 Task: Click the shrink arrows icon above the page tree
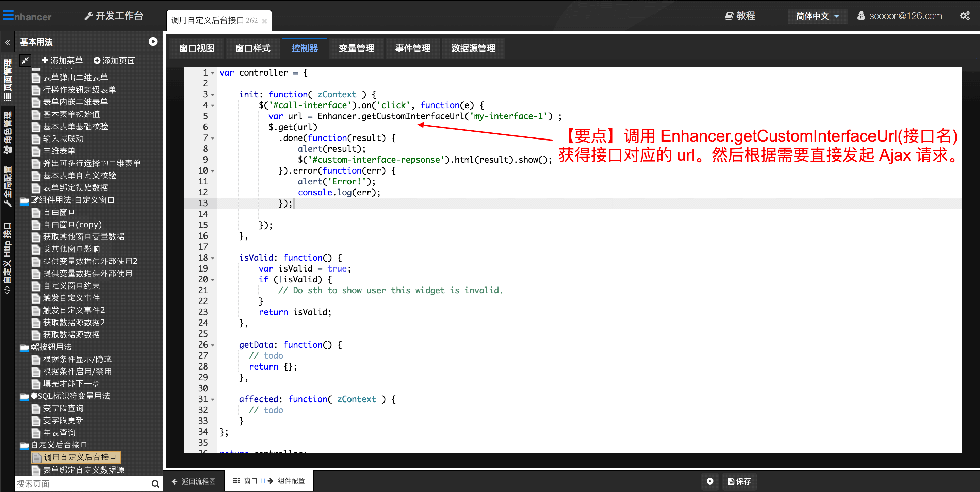(x=25, y=60)
